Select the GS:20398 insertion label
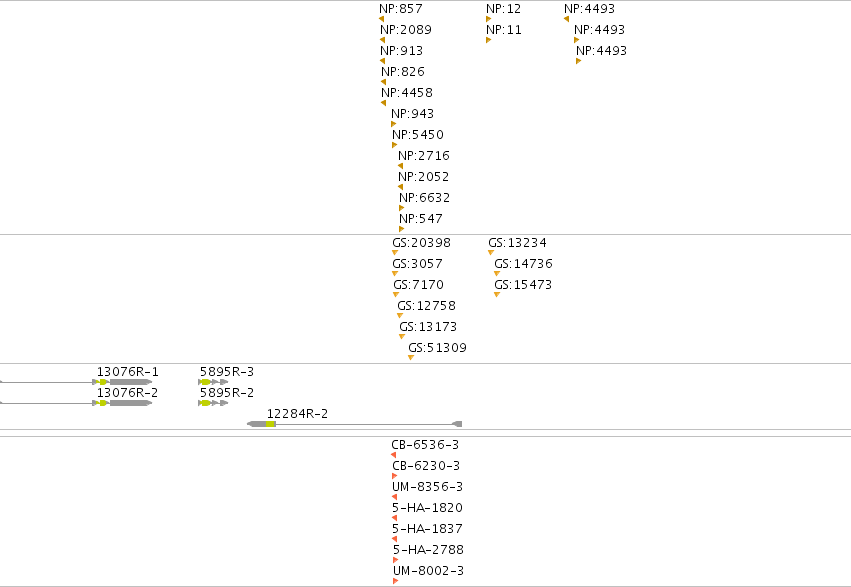This screenshot has height=587, width=851. pyautogui.click(x=422, y=243)
